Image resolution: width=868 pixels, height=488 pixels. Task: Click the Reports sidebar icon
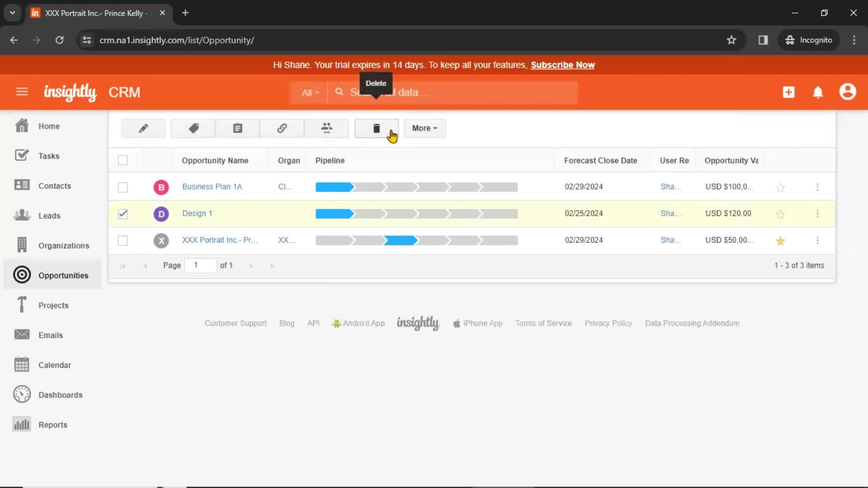[21, 424]
